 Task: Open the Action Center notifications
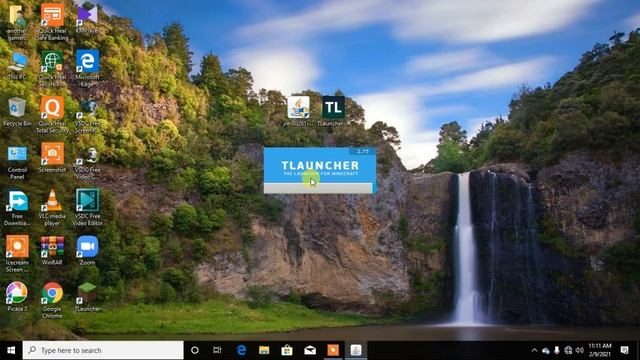(624, 350)
